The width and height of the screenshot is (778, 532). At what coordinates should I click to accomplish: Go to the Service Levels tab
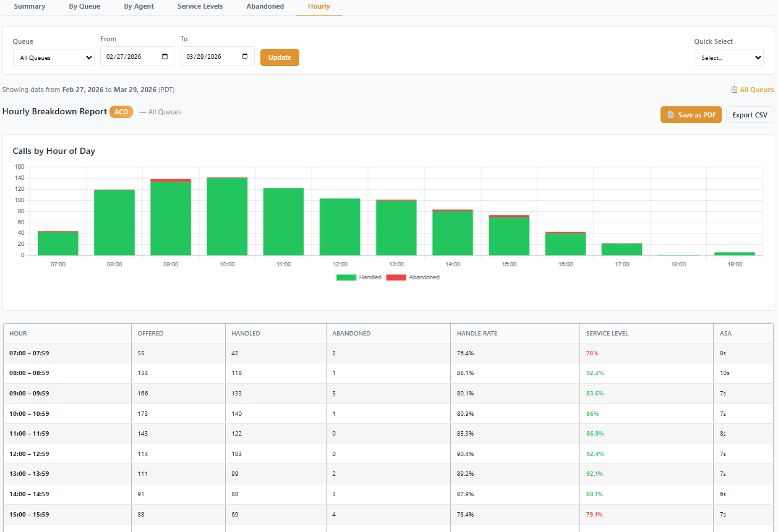(x=200, y=6)
